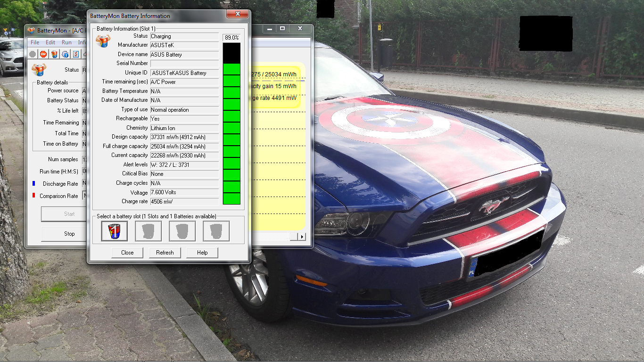Click the empty Serial Number field
This screenshot has width=644, height=362.
pyautogui.click(x=184, y=64)
